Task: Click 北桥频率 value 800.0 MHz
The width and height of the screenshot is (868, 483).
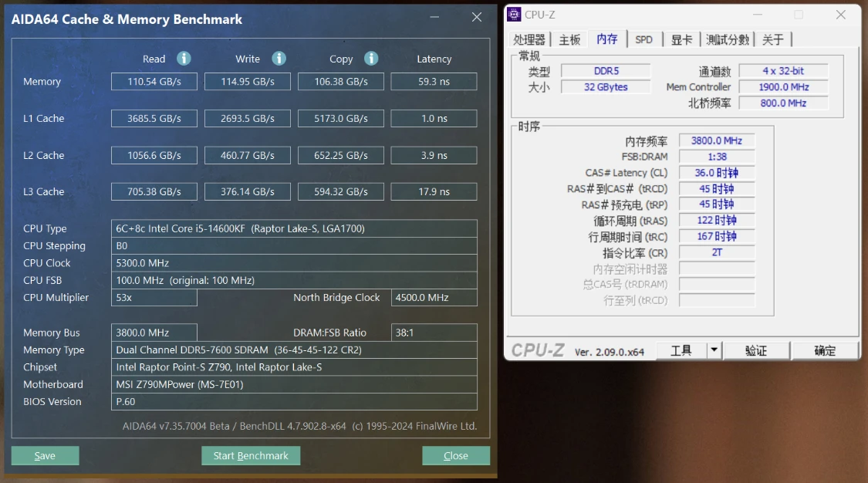Action: [783, 103]
